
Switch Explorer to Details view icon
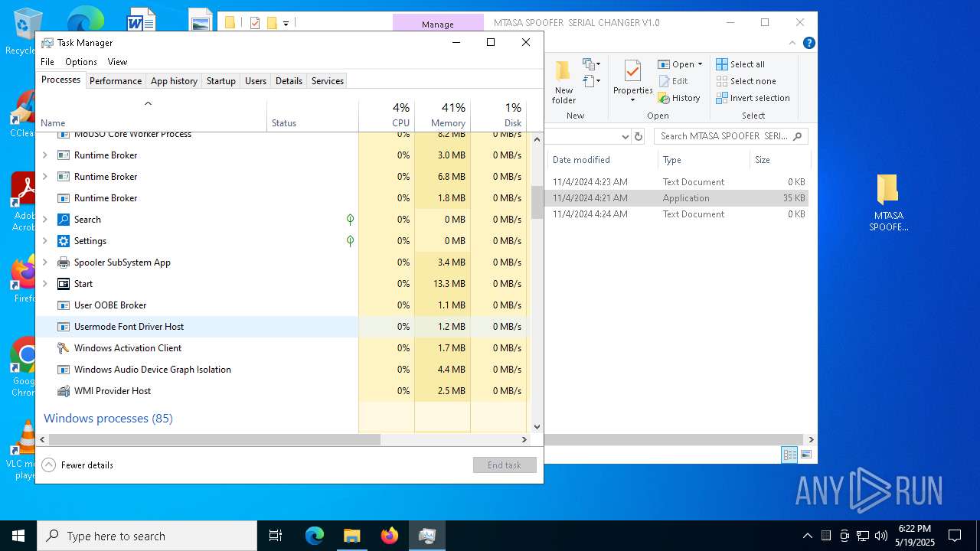pos(789,455)
